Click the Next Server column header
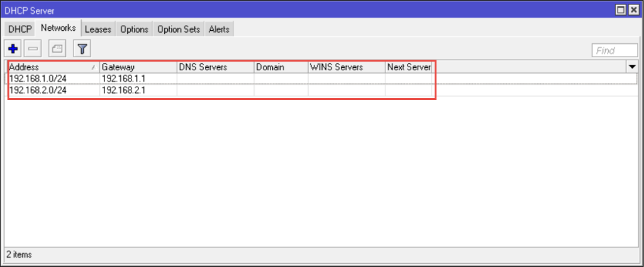 click(408, 67)
